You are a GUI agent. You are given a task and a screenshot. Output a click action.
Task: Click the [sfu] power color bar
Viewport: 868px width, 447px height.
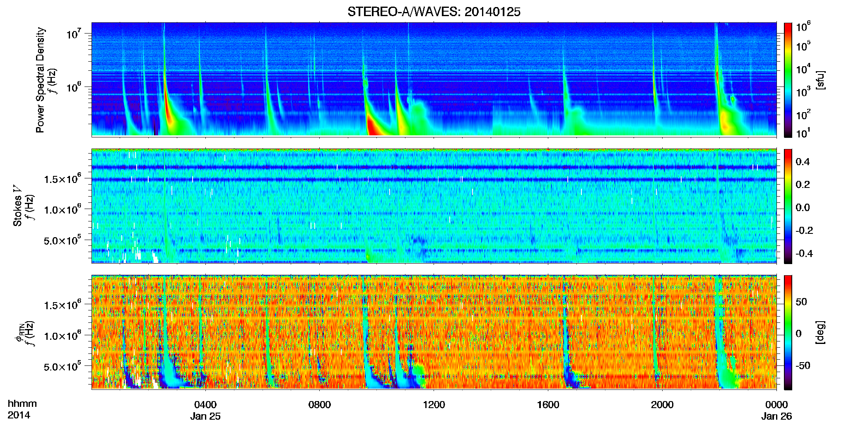click(x=788, y=80)
